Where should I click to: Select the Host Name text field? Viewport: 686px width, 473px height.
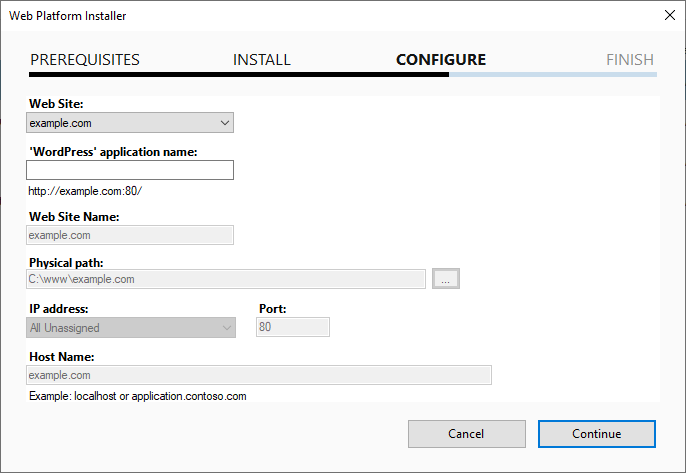click(x=259, y=375)
